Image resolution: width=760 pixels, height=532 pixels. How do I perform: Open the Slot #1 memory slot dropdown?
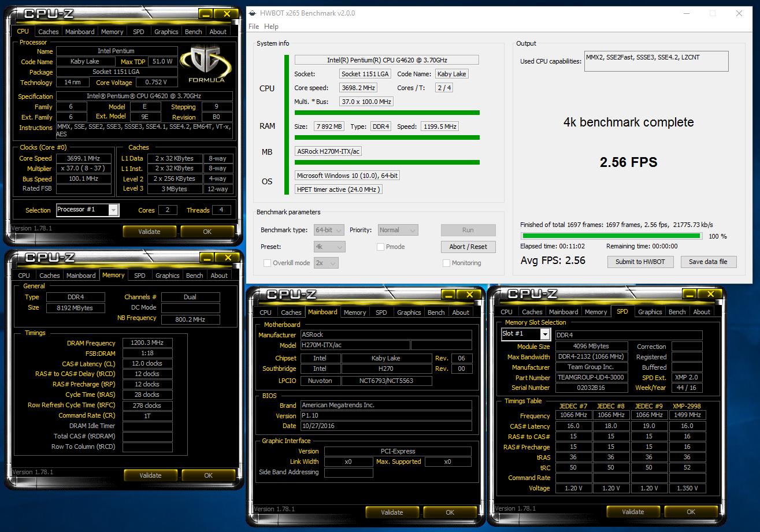[x=526, y=334]
